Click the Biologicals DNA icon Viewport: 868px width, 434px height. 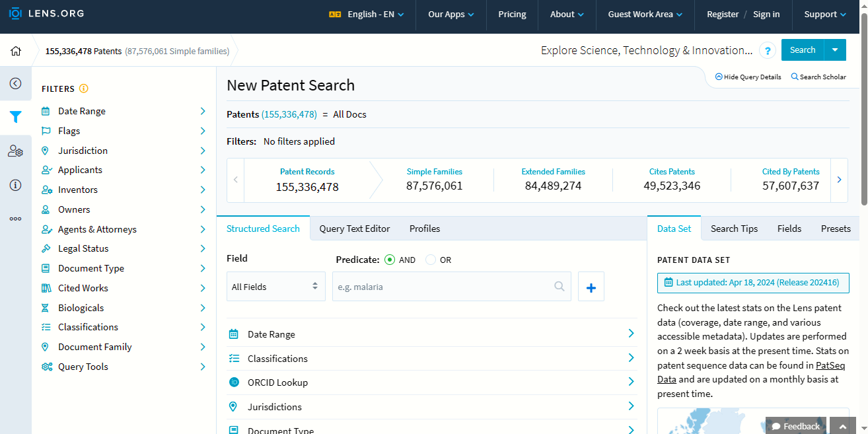46,308
